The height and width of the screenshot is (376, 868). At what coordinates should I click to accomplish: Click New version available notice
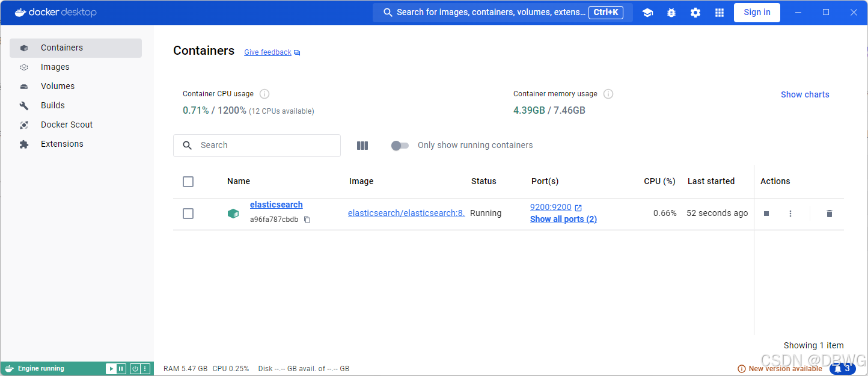[780, 369]
